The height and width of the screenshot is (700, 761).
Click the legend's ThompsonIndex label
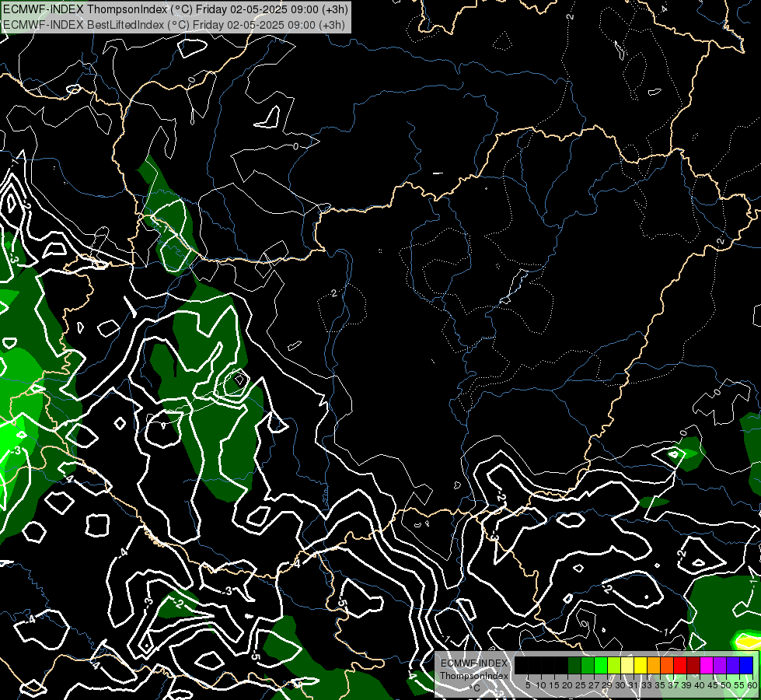click(x=474, y=676)
